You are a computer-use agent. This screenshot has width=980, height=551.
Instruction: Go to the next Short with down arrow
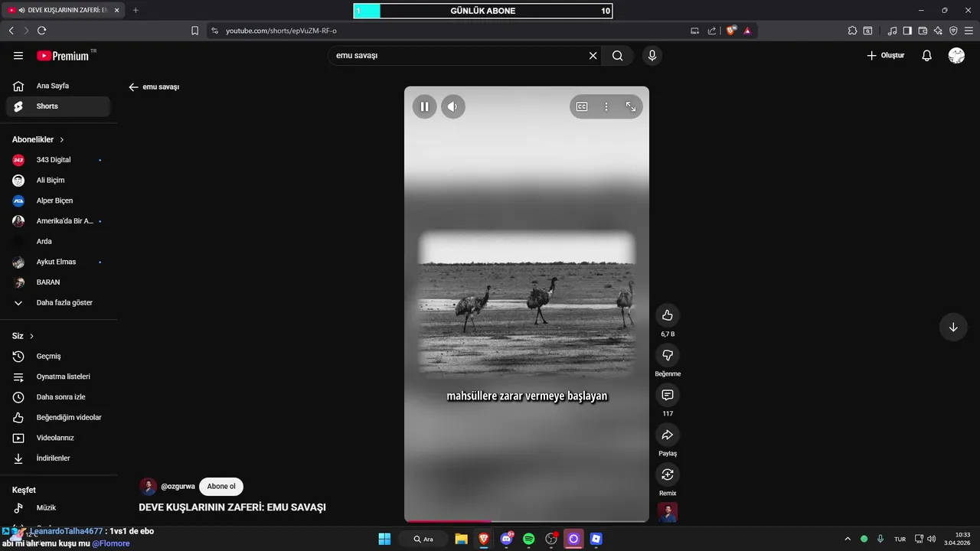(953, 327)
